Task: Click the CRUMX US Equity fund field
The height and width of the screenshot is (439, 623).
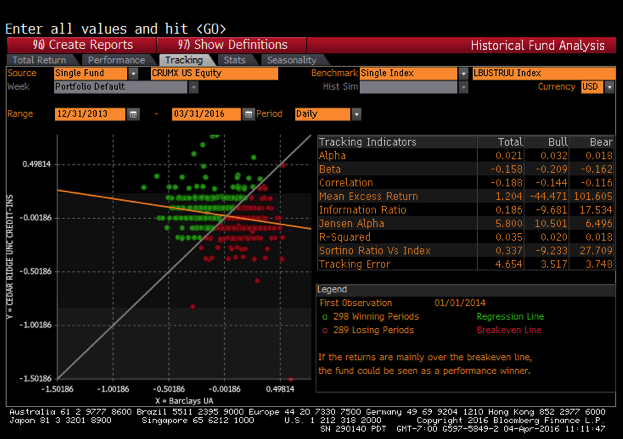Action: click(x=213, y=73)
